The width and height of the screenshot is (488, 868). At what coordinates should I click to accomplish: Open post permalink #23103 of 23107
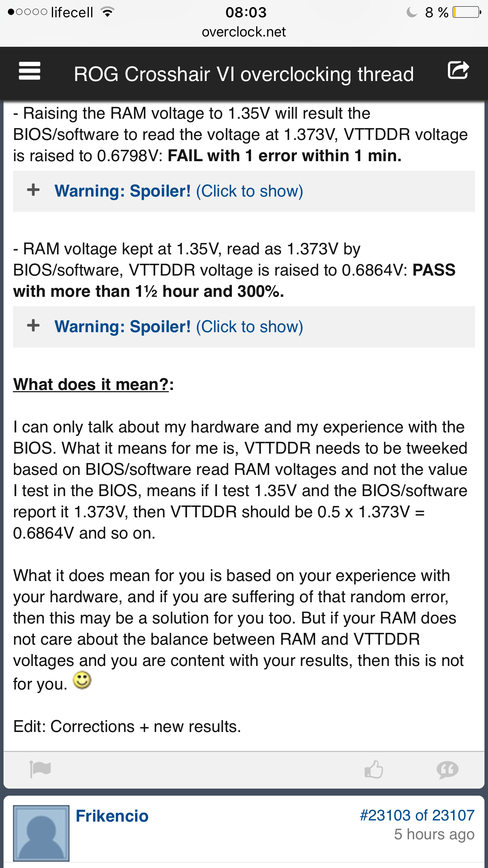[417, 815]
